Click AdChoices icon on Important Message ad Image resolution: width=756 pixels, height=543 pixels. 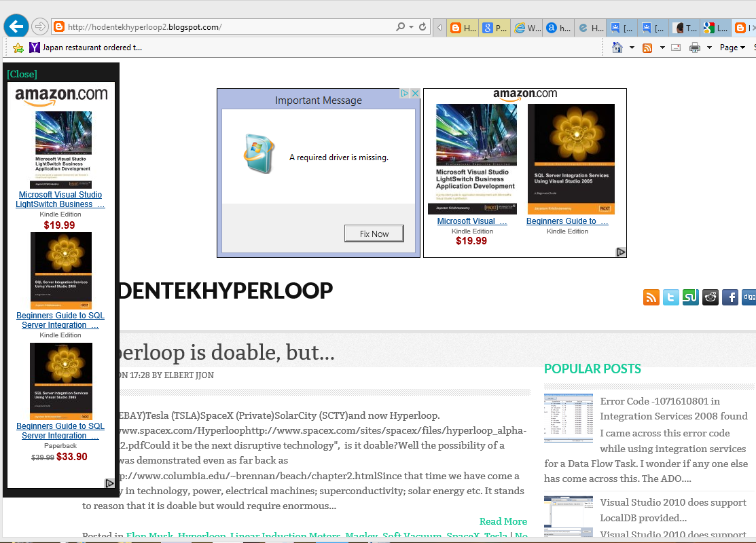pyautogui.click(x=405, y=93)
